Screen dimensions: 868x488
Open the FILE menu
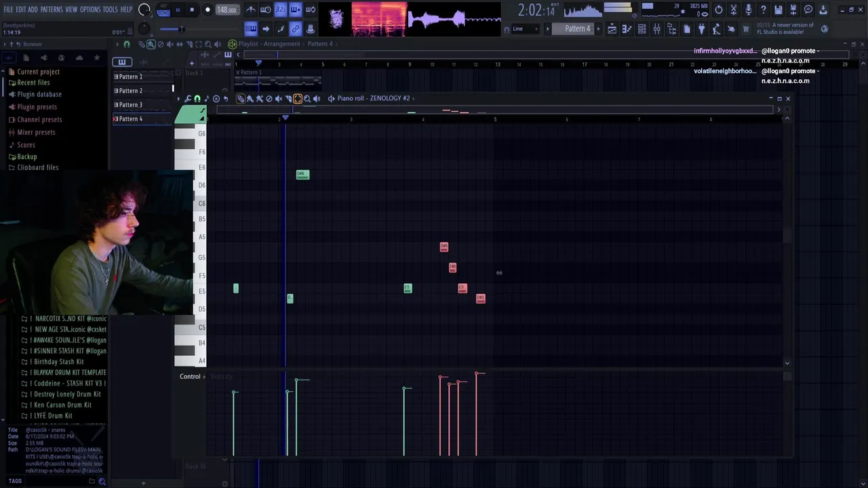coord(8,9)
